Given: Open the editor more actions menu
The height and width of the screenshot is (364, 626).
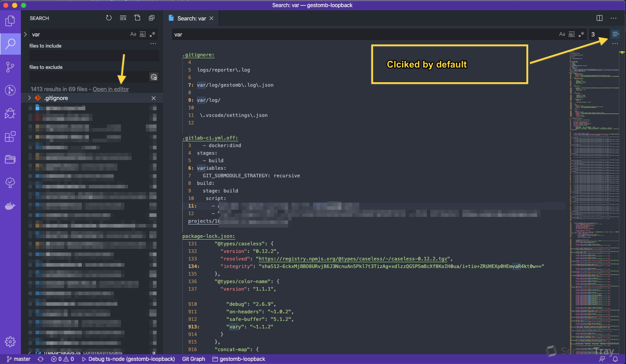Looking at the screenshot, I should tap(614, 18).
